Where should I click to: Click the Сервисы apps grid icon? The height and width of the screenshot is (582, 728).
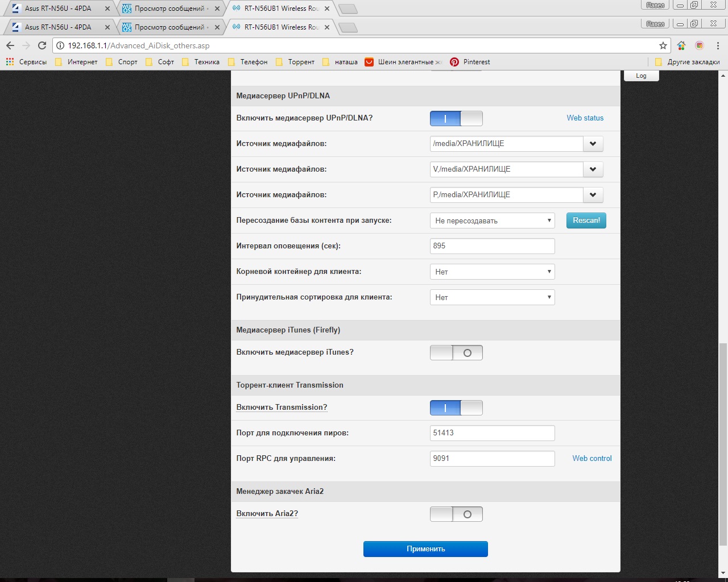click(x=10, y=62)
